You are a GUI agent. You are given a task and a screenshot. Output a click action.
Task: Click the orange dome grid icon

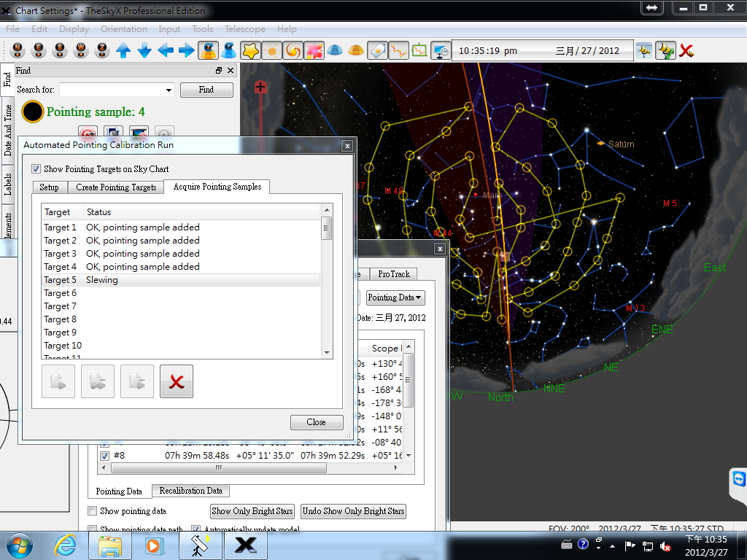coord(356,50)
